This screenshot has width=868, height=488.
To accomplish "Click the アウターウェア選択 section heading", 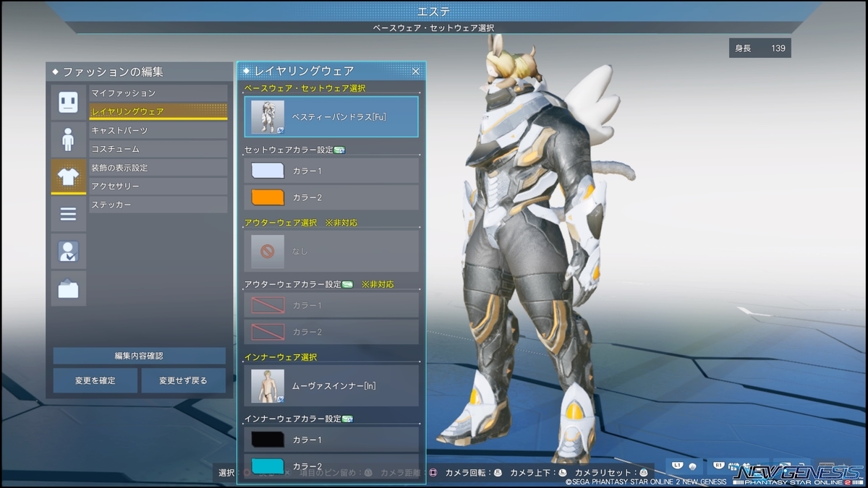I will click(x=281, y=223).
